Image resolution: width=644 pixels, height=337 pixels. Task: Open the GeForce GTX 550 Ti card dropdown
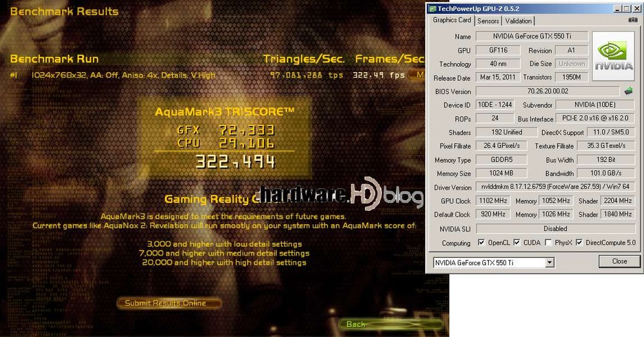coord(549,263)
